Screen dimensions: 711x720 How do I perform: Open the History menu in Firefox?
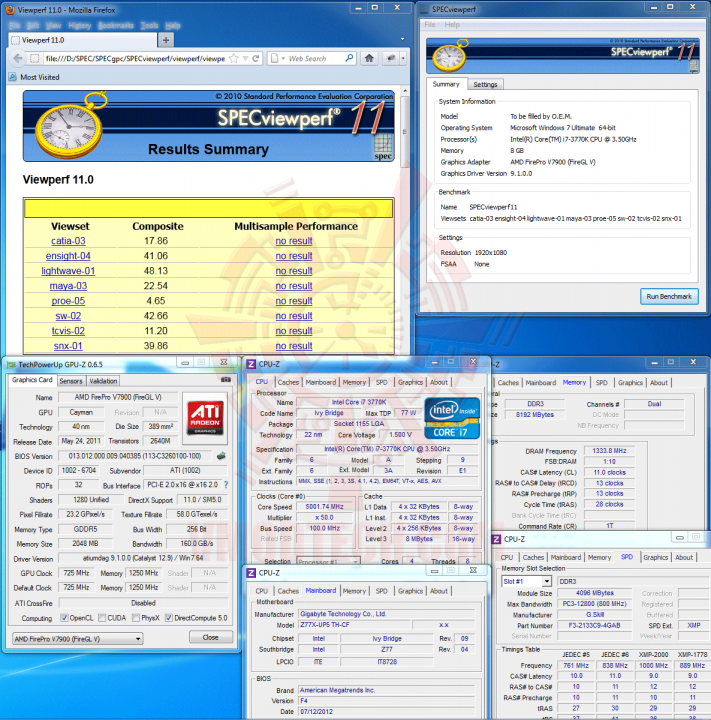[79, 26]
